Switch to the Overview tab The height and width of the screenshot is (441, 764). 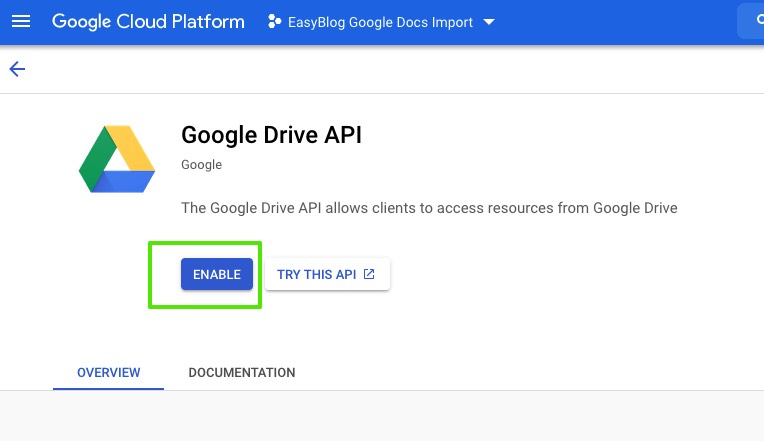pyautogui.click(x=108, y=373)
